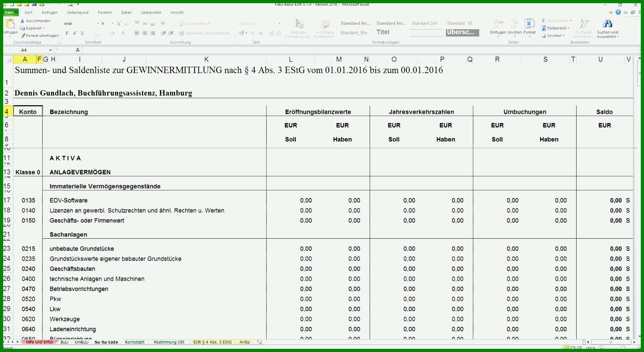Open Sortieren und Filtern
Screen dimensions: 644x352
(584, 28)
